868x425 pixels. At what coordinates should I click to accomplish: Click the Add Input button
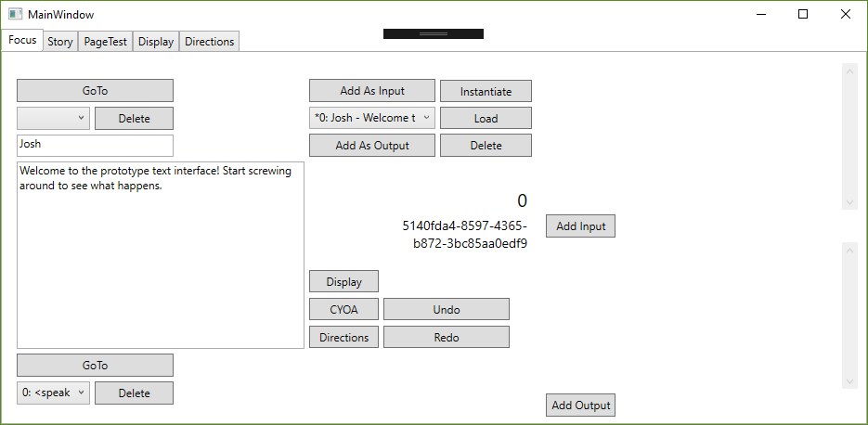point(580,226)
